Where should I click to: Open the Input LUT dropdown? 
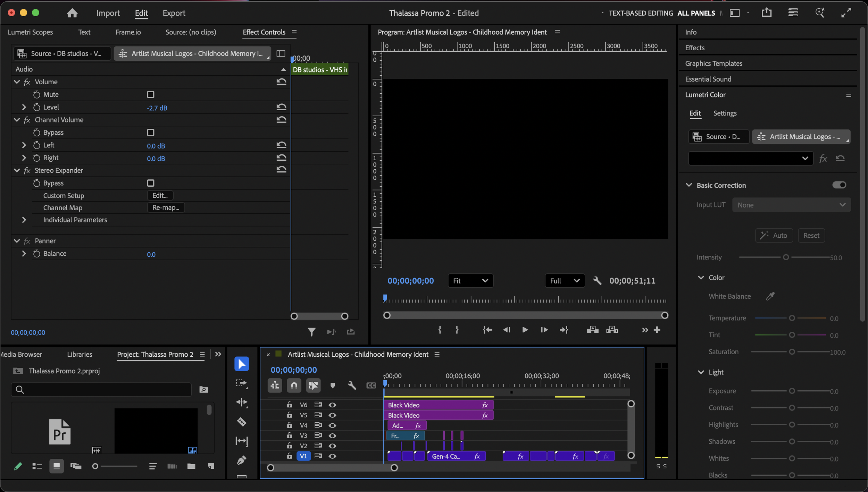coord(791,205)
